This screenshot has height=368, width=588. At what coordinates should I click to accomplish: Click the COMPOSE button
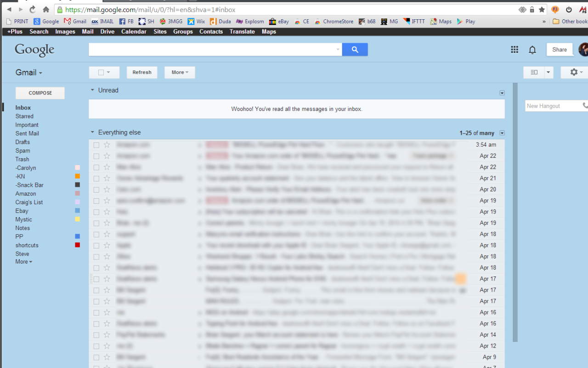click(40, 92)
